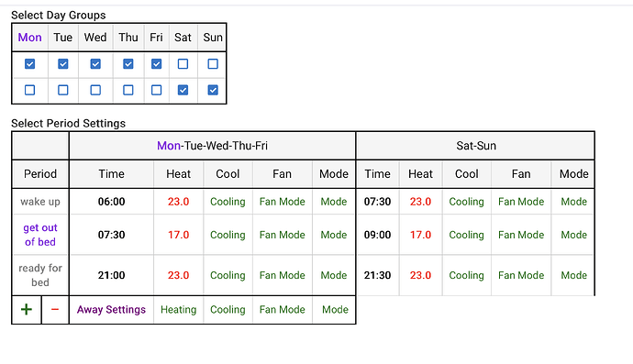The width and height of the screenshot is (633, 364).
Task: Change weekday wake up heat 23.0
Action: point(179,202)
